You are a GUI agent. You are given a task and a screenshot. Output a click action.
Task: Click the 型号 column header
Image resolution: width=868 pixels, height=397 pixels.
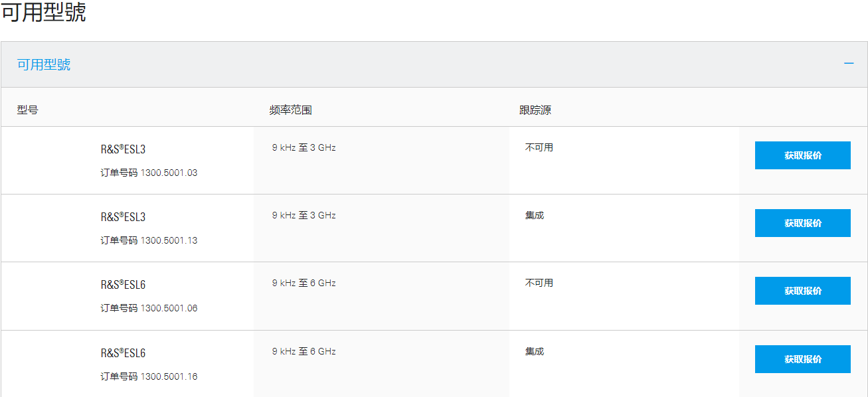coord(27,110)
